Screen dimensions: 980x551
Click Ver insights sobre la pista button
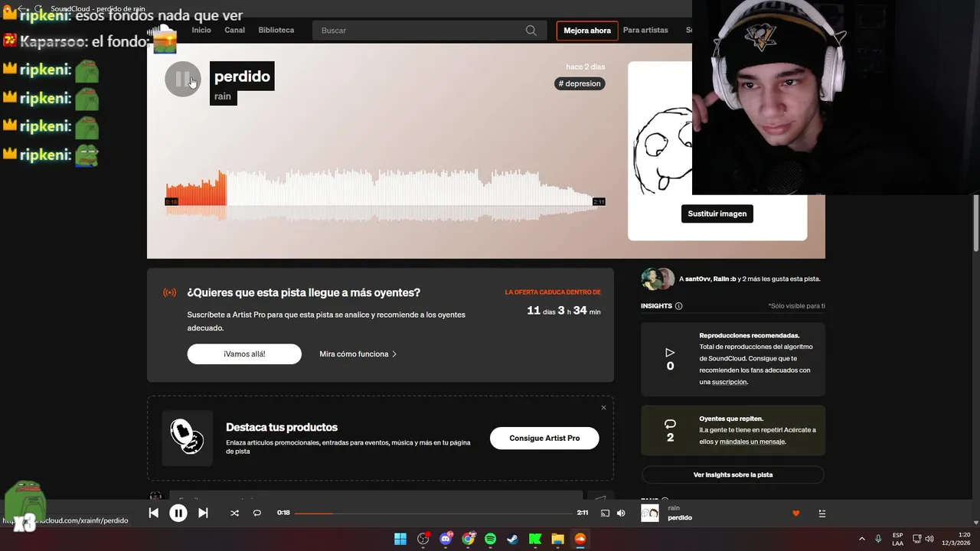point(733,474)
